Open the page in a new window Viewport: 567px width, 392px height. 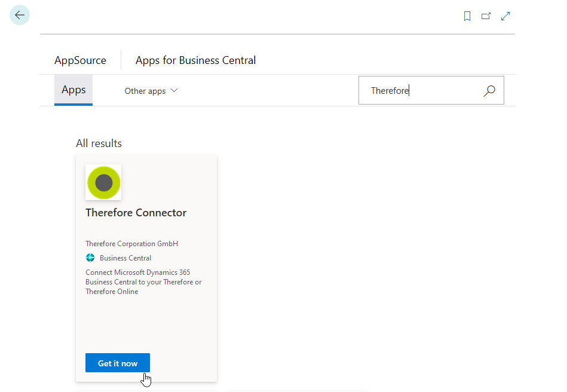(x=486, y=16)
